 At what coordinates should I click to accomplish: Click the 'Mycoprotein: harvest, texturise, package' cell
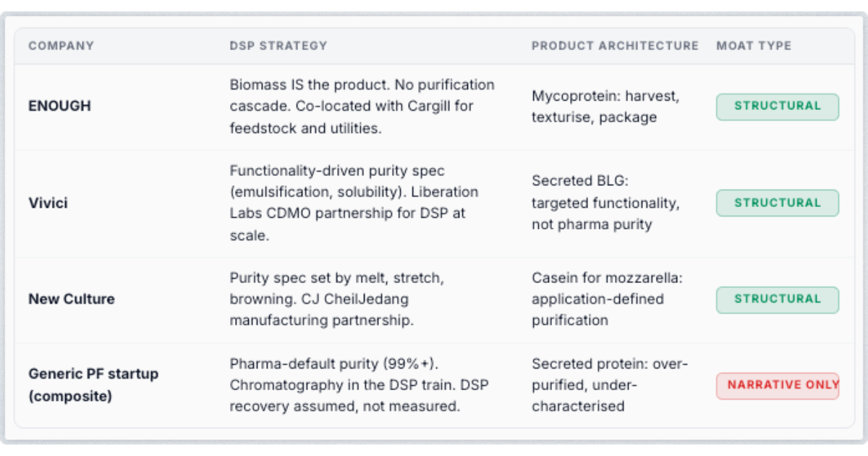coord(605,106)
